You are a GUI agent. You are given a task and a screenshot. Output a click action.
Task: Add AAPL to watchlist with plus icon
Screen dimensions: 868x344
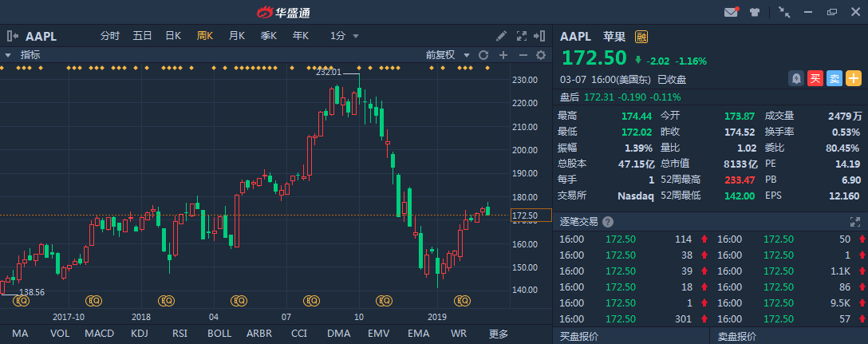tap(854, 78)
